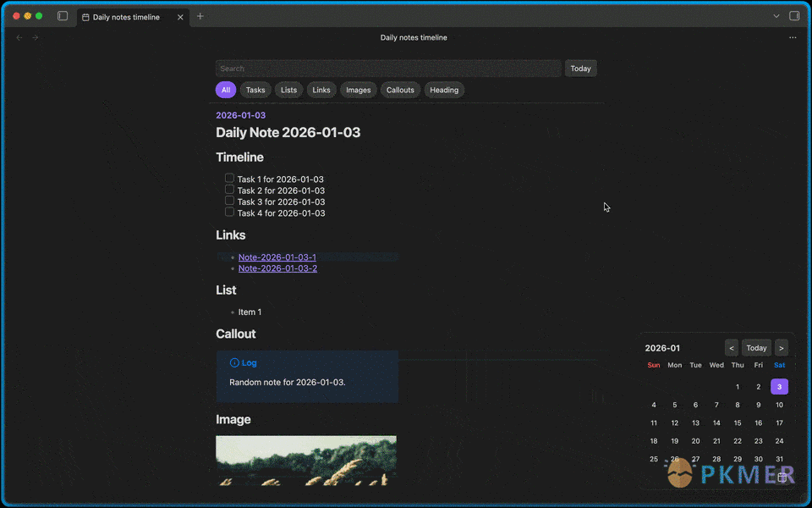Select day 24 in calendar
This screenshot has height=508, width=812.
point(779,441)
